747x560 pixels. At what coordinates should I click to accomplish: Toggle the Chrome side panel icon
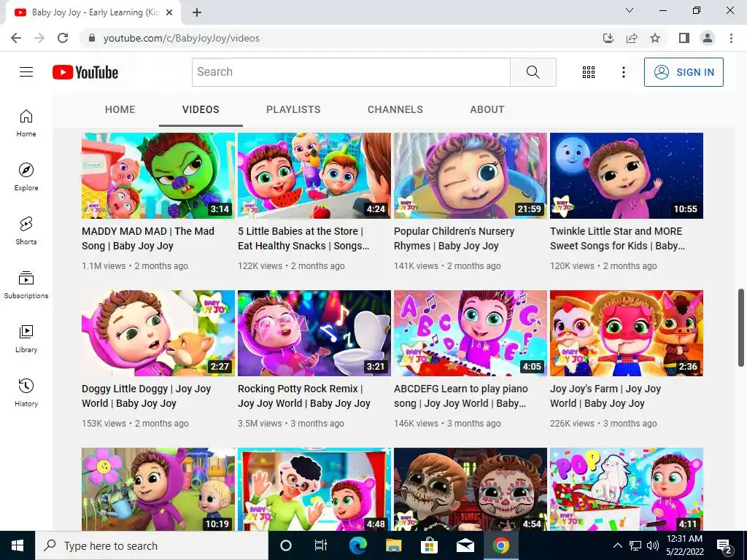pyautogui.click(x=684, y=38)
